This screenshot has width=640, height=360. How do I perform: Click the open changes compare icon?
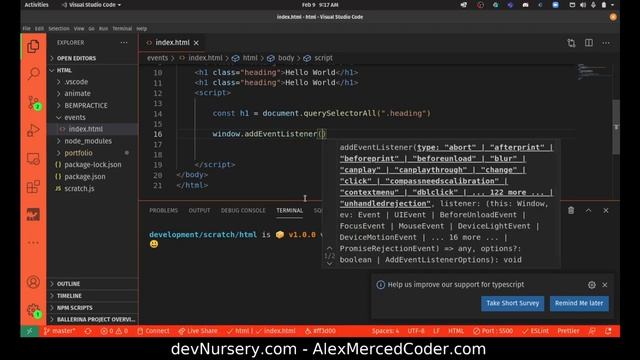tap(571, 43)
